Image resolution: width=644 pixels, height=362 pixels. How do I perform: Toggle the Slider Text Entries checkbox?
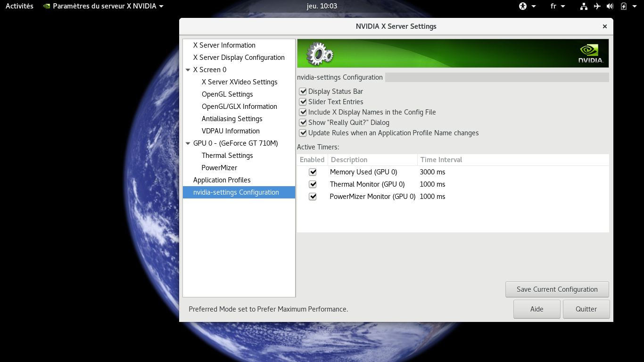pos(303,102)
